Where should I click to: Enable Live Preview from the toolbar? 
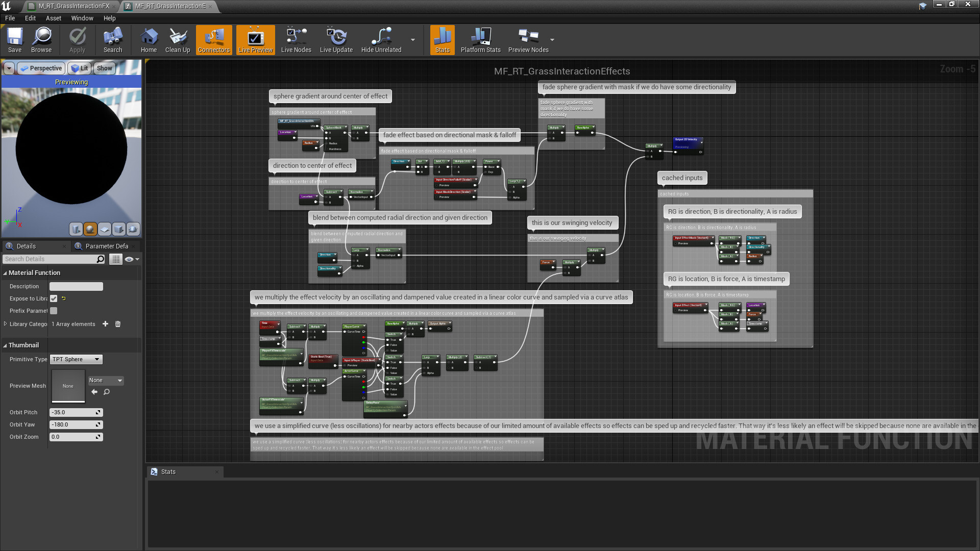pyautogui.click(x=255, y=40)
